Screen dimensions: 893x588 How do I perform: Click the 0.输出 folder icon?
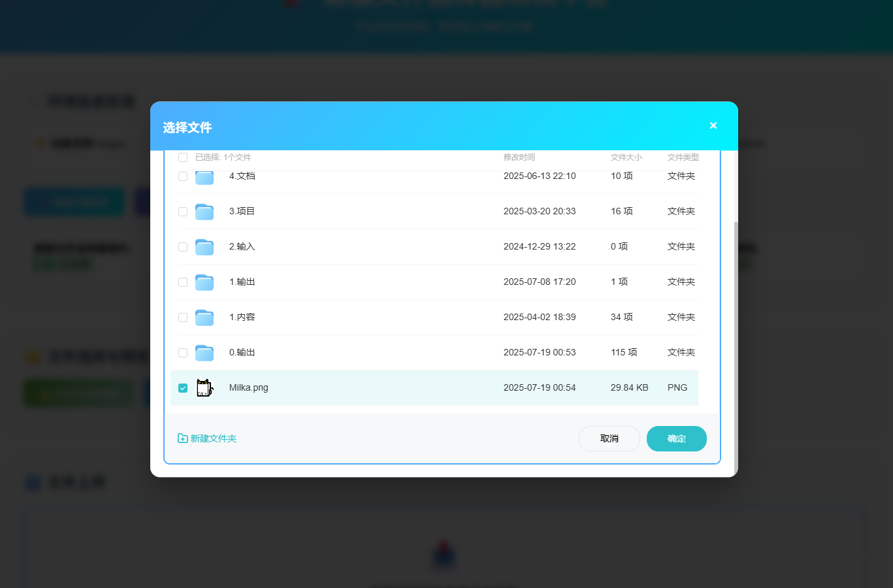pyautogui.click(x=204, y=353)
